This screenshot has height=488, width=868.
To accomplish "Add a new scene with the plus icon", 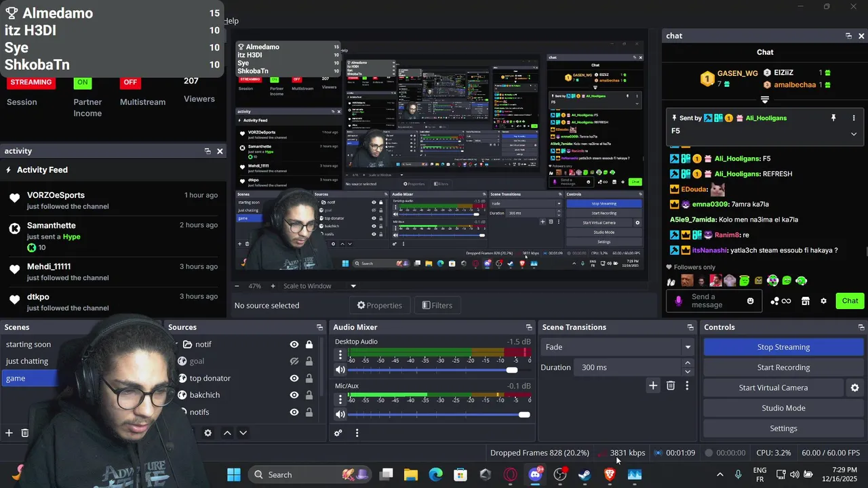I will coord(9,432).
